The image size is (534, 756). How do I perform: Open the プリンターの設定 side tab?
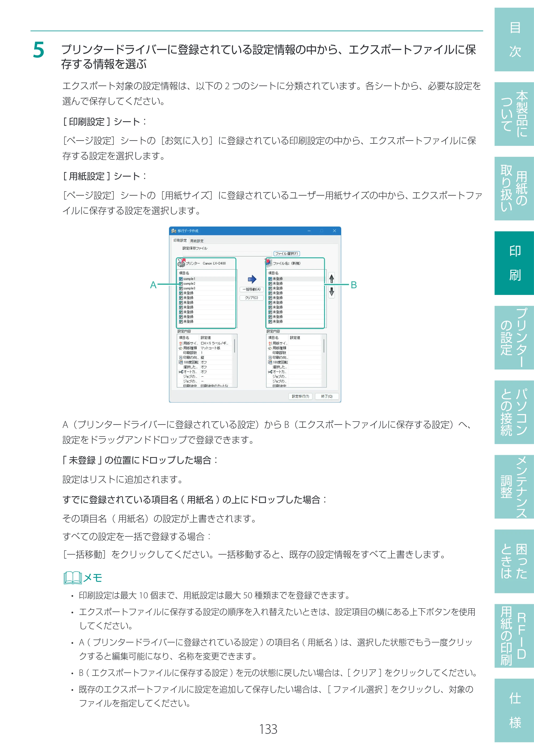point(514,337)
